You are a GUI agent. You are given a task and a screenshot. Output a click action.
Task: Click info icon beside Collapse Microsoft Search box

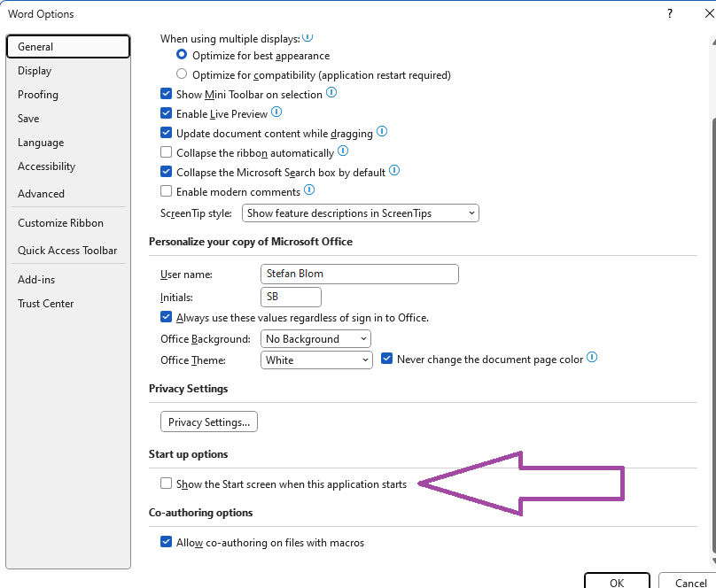(394, 171)
